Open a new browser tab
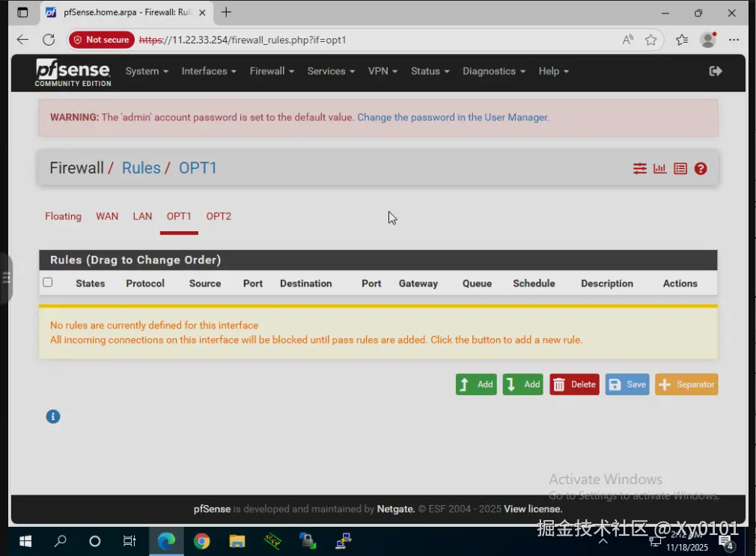The image size is (756, 556). click(226, 13)
